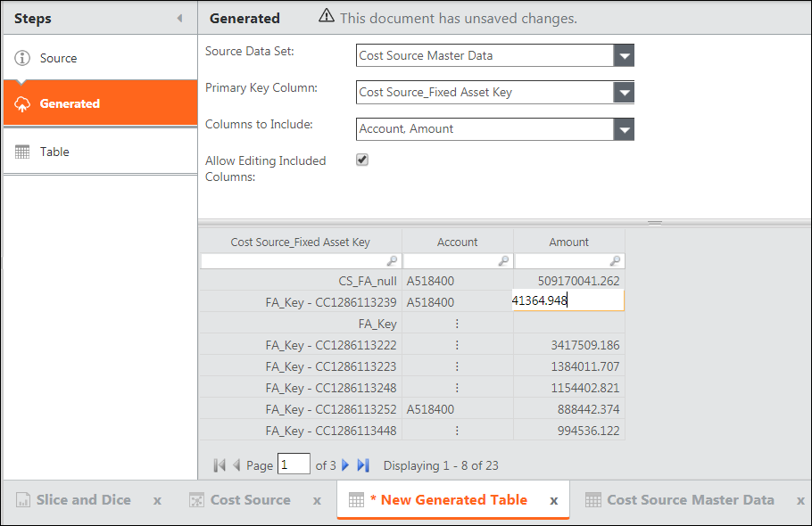Expand the Primary Key Column dropdown
812x526 pixels.
point(624,92)
